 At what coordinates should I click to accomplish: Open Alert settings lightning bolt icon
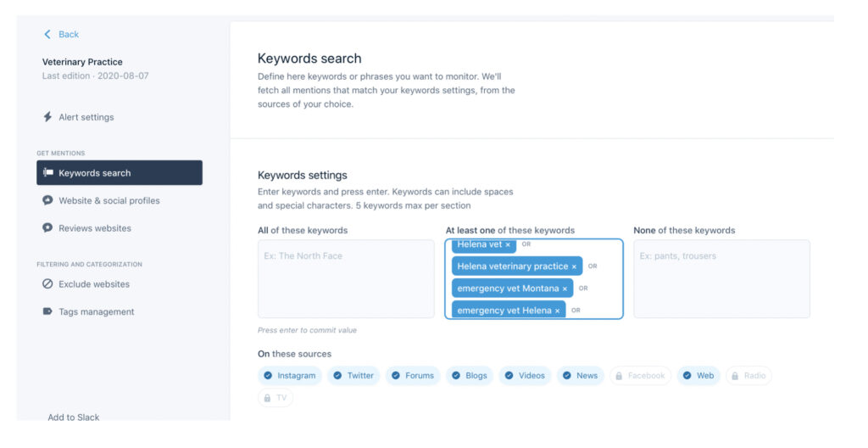pos(47,117)
